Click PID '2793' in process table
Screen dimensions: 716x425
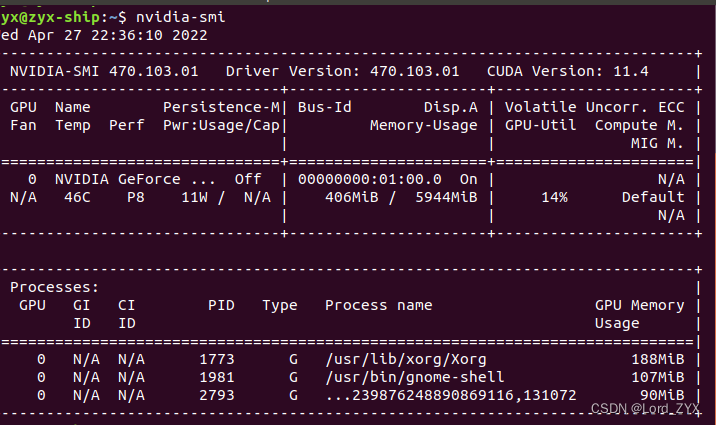217,395
